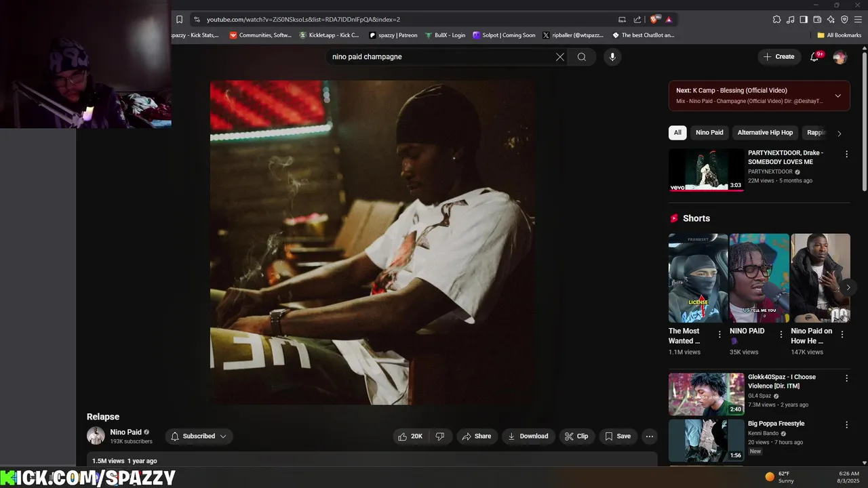Open options for 'Nino Paid on How He' short
Image resolution: width=868 pixels, height=488 pixels.
(842, 334)
